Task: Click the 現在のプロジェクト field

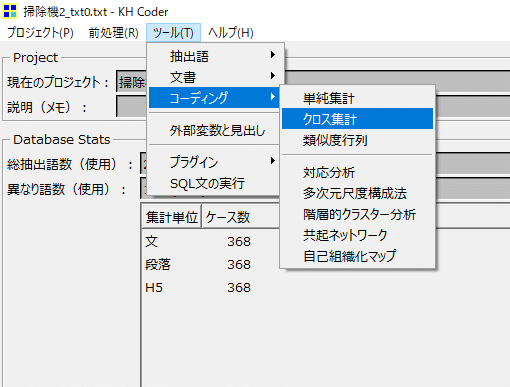Action: tap(313, 81)
